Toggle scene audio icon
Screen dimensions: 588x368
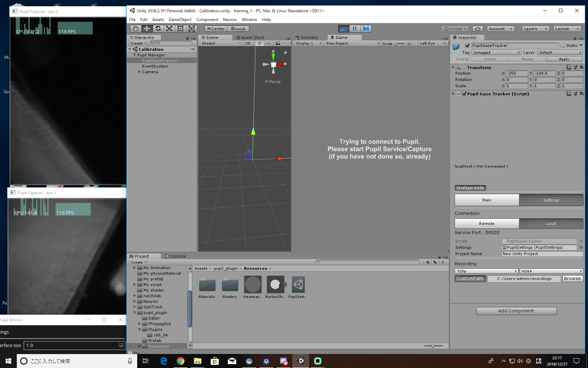[268, 43]
